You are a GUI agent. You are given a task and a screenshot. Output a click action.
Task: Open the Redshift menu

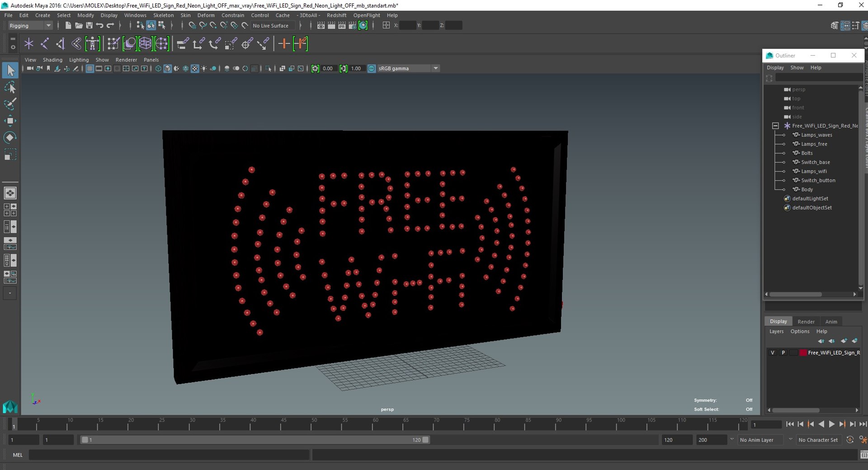tap(336, 15)
